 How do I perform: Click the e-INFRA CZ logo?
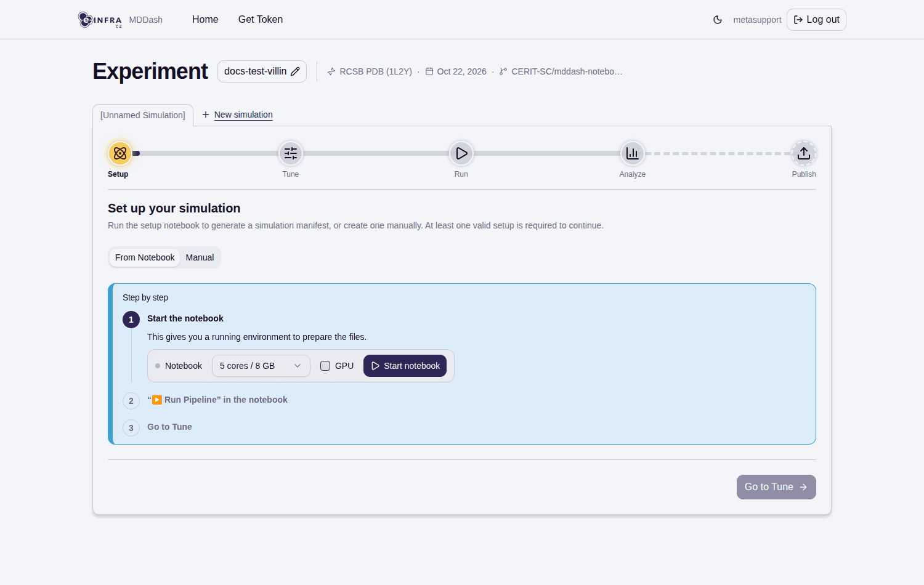(100, 20)
